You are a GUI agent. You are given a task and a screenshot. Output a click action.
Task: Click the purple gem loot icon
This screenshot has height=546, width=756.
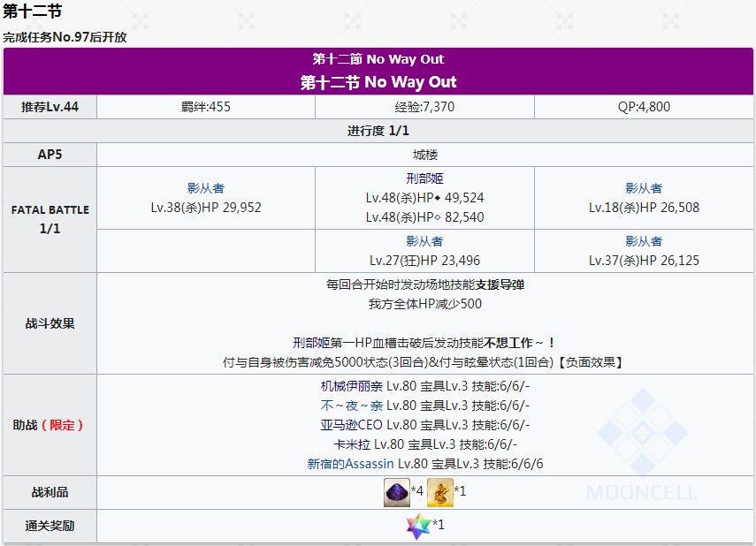[x=396, y=492]
